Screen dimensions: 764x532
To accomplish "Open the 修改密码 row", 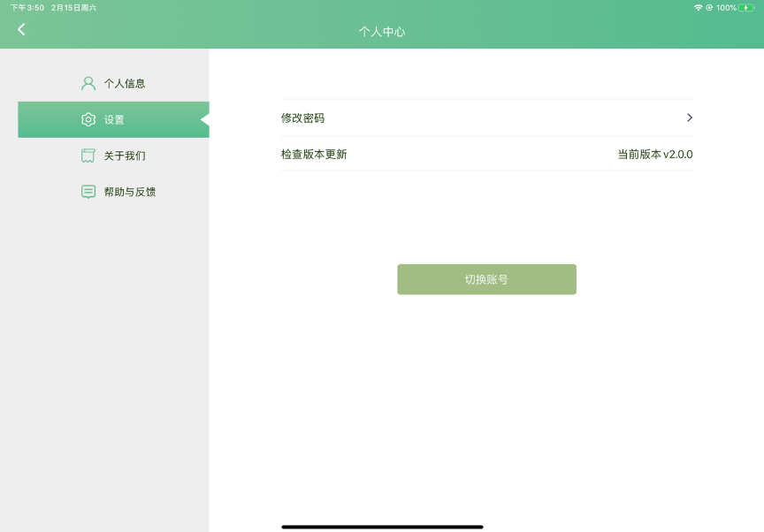I will (486, 118).
